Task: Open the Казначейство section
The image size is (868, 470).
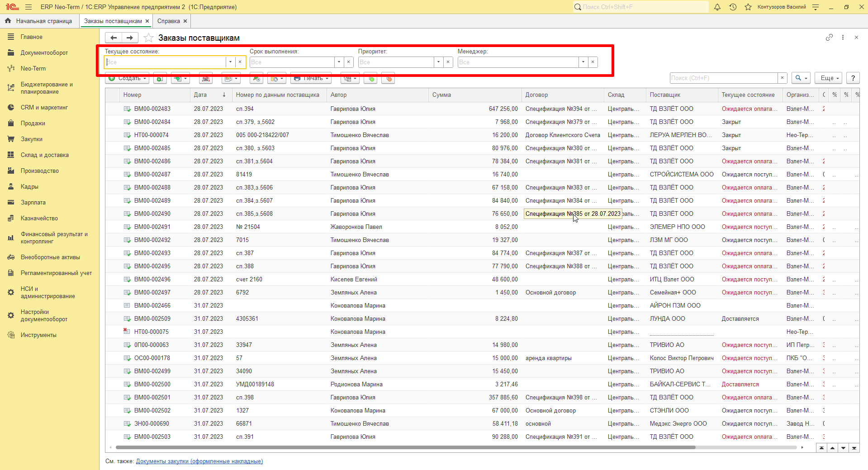Action: [x=39, y=218]
